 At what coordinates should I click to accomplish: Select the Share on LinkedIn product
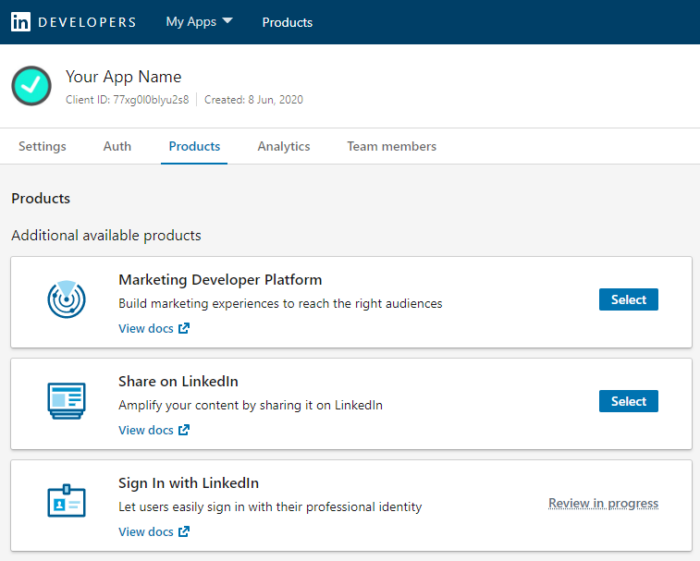point(628,401)
